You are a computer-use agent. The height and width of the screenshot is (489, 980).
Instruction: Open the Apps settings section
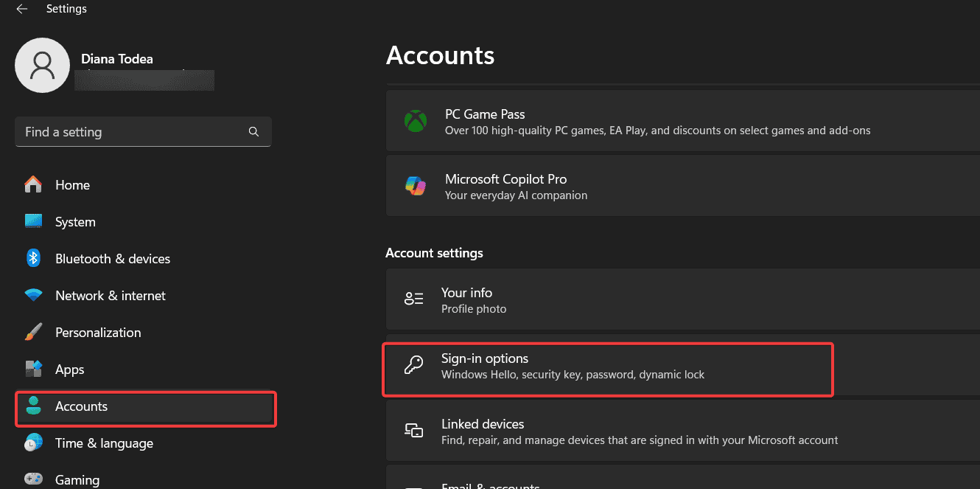point(69,369)
